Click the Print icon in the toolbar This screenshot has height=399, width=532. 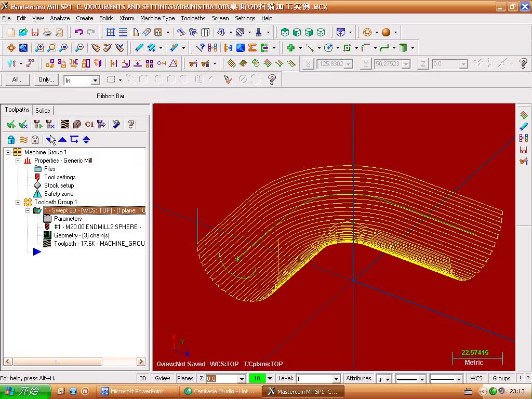pos(47,32)
